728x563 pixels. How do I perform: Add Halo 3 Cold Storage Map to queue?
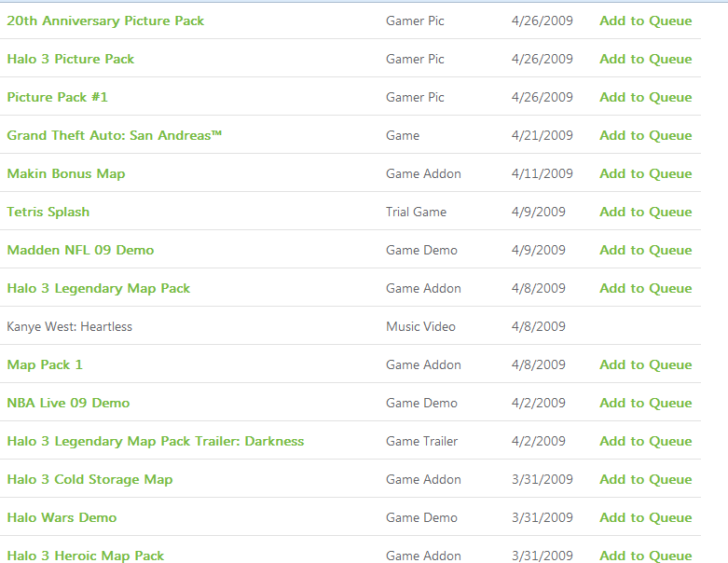(x=646, y=479)
